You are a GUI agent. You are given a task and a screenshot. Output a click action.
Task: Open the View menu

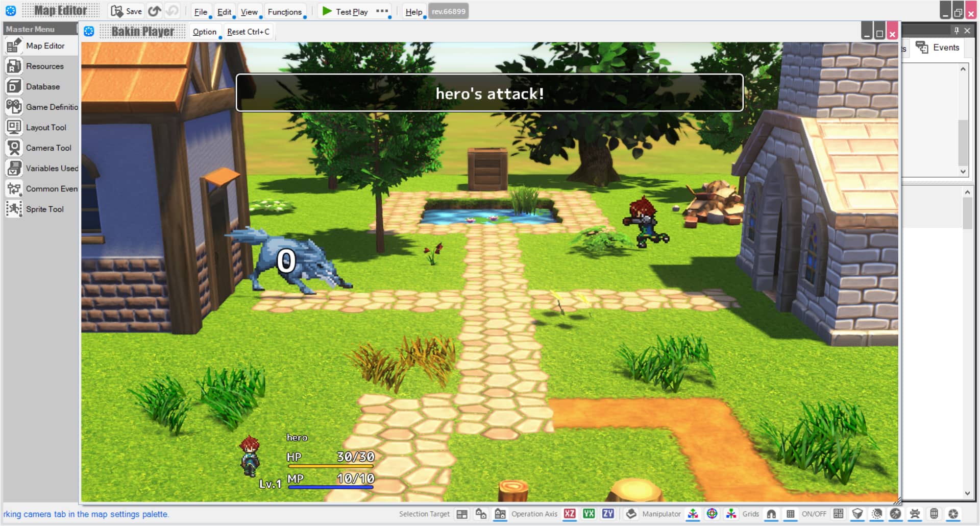click(x=249, y=12)
